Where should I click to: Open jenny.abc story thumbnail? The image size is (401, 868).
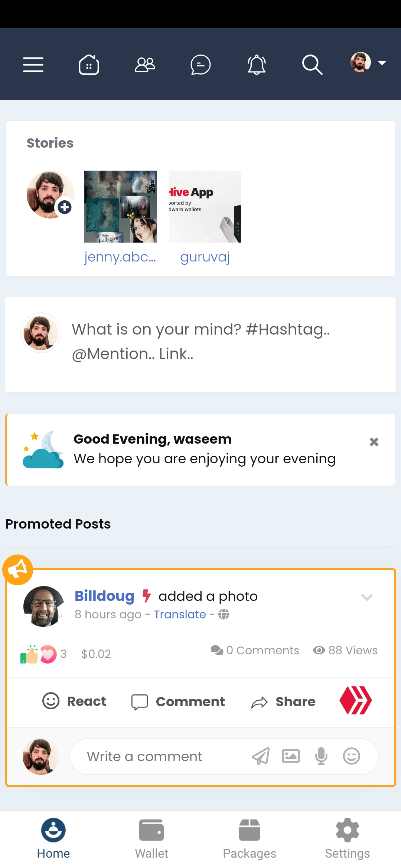(x=120, y=207)
